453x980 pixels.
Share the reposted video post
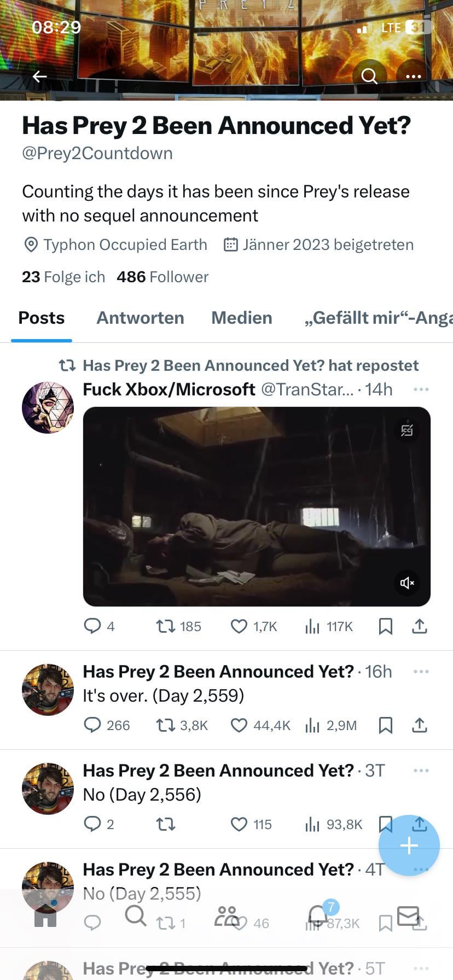[419, 626]
